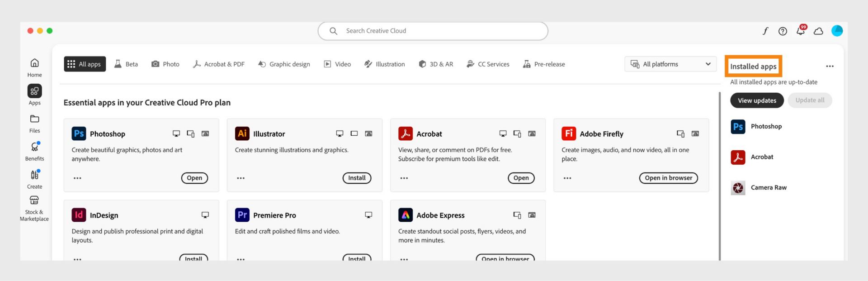Image resolution: width=868 pixels, height=281 pixels.
Task: Switch to the Video category tab
Action: click(x=337, y=64)
